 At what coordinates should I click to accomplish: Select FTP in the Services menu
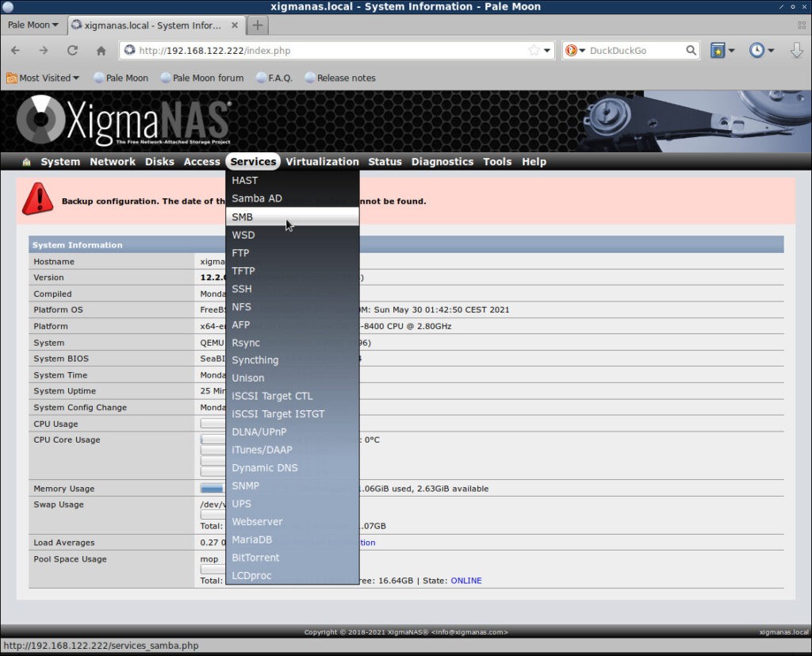point(293,253)
